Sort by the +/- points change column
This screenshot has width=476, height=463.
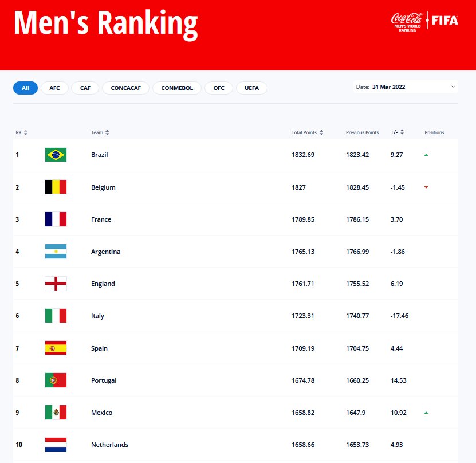pos(398,132)
